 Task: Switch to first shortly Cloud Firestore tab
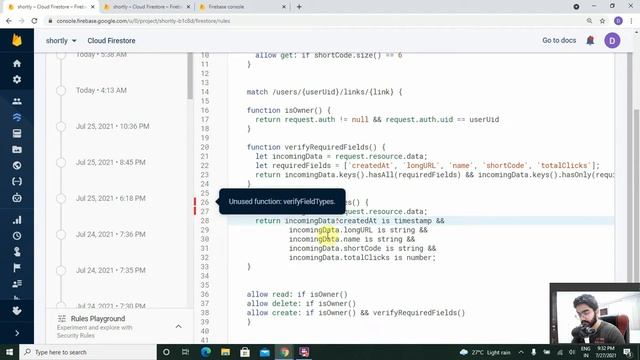(51, 7)
